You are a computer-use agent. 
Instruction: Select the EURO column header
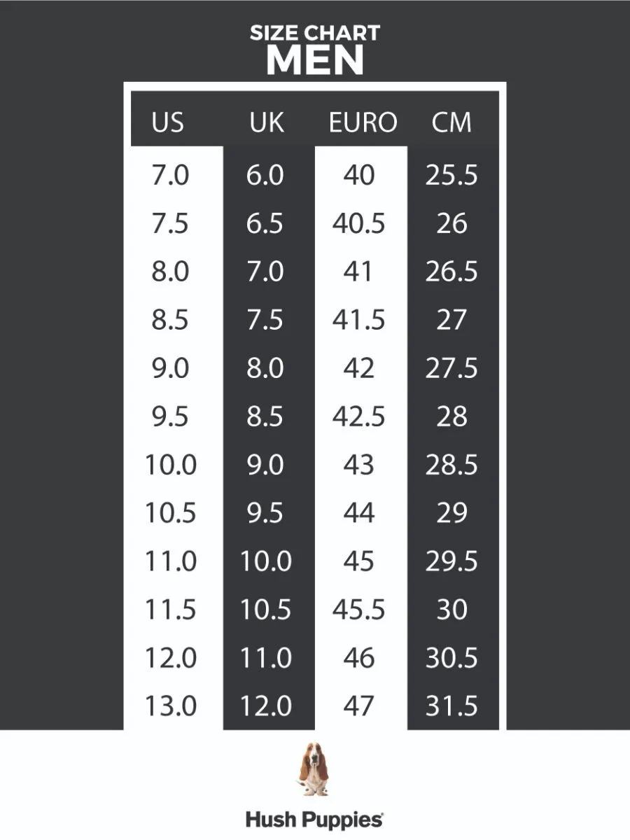[x=363, y=122]
